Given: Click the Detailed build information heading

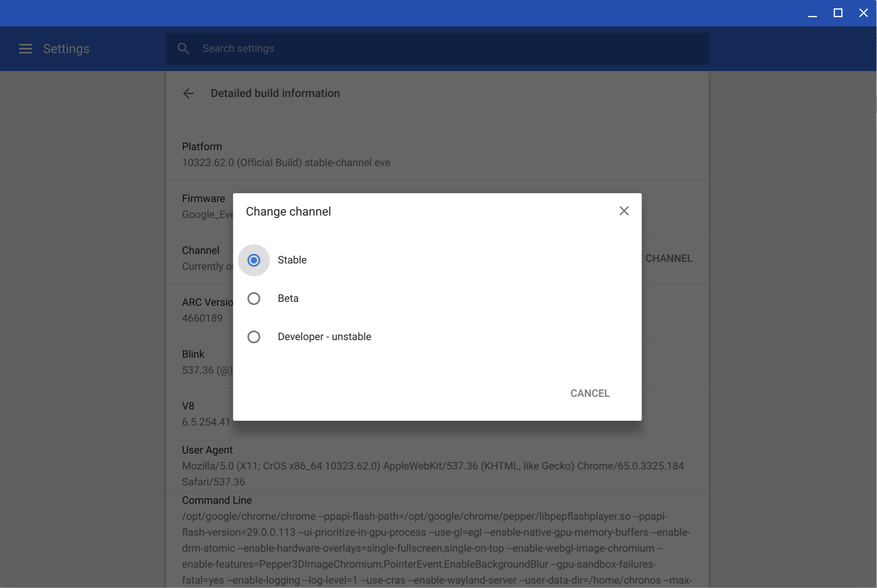Looking at the screenshot, I should 275,93.
